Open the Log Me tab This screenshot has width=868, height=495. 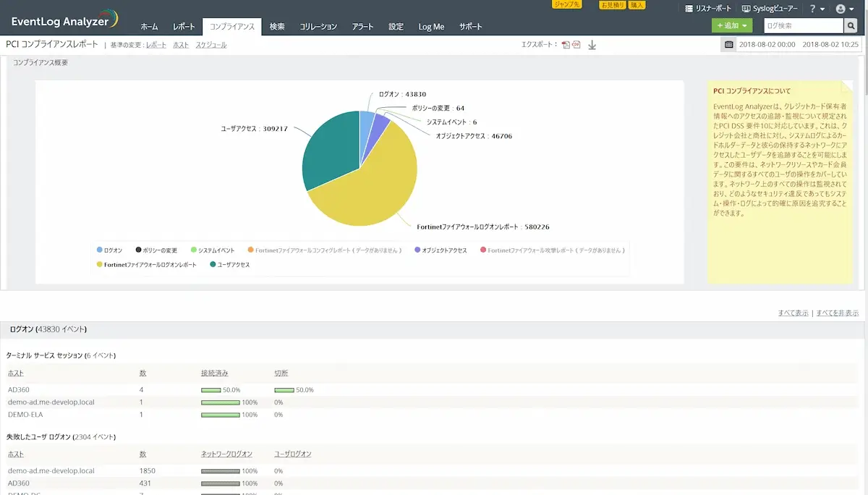(431, 27)
